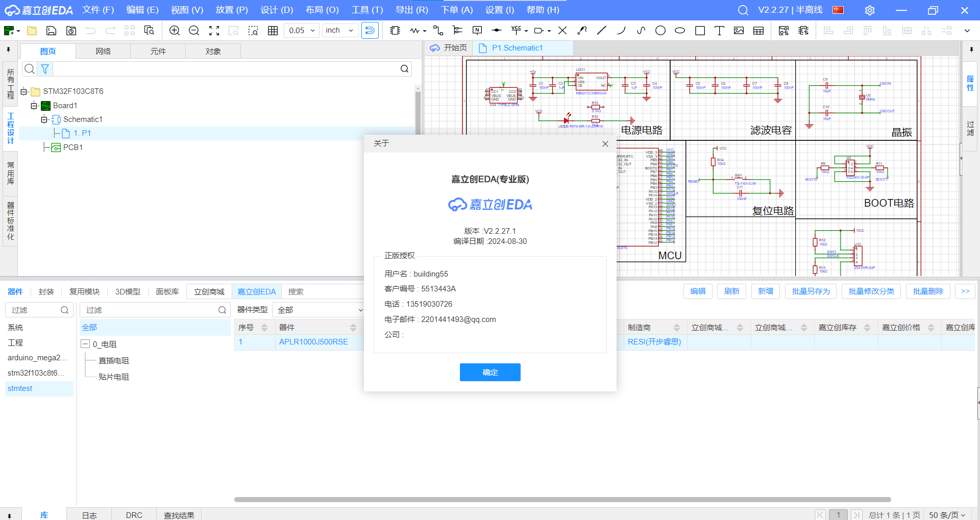Pick the no-connect X marker tool
The width and height of the screenshot is (980, 520).
point(562,31)
